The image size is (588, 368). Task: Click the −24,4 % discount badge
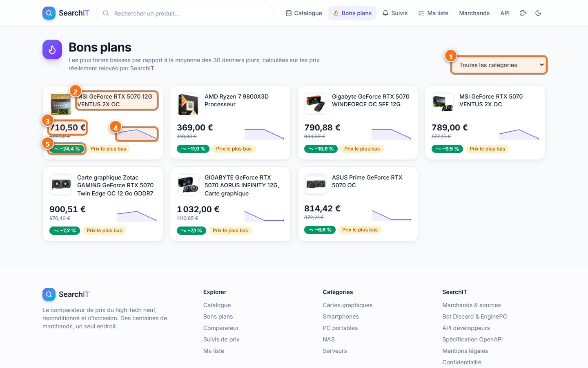coord(67,149)
